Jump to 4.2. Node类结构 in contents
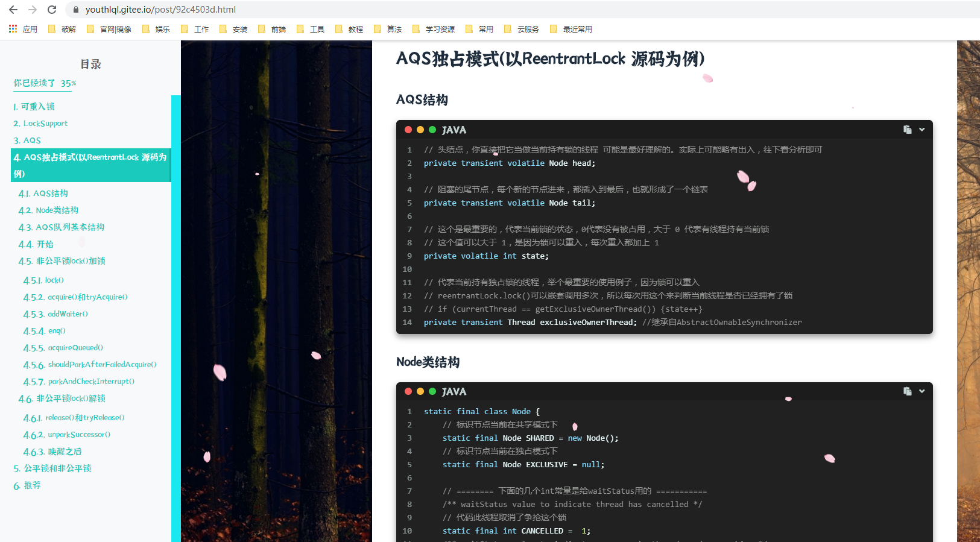This screenshot has height=542, width=980. click(48, 210)
